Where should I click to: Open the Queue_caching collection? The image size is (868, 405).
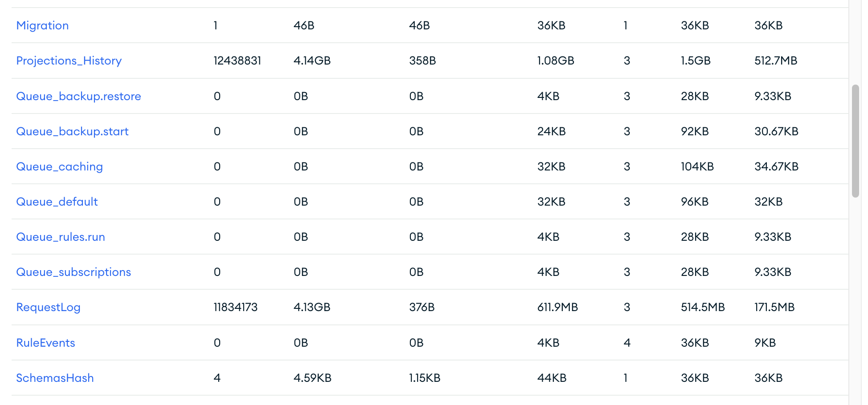pyautogui.click(x=59, y=166)
